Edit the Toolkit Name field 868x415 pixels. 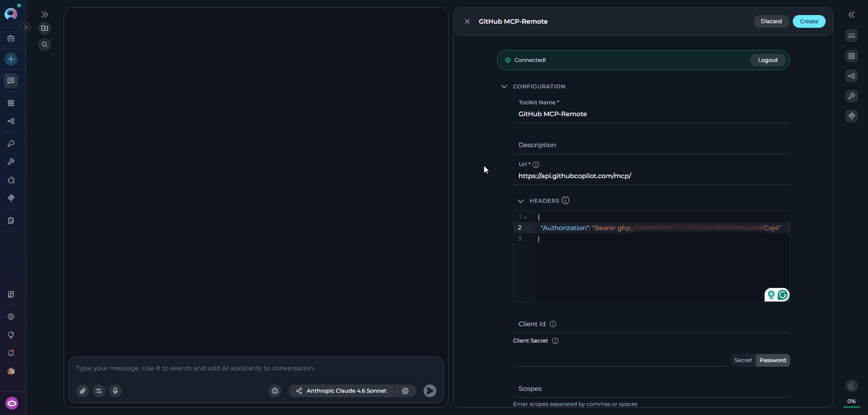coord(651,114)
